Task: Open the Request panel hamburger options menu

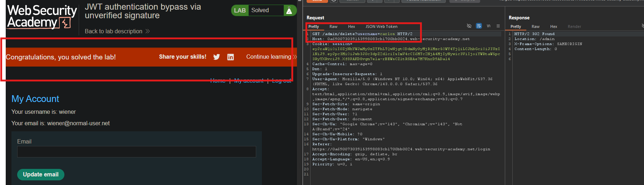Action: [x=498, y=26]
